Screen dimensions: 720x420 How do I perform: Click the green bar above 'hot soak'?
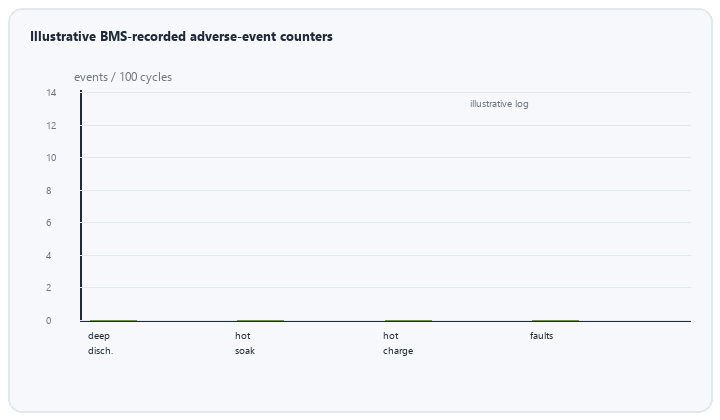coord(260,320)
